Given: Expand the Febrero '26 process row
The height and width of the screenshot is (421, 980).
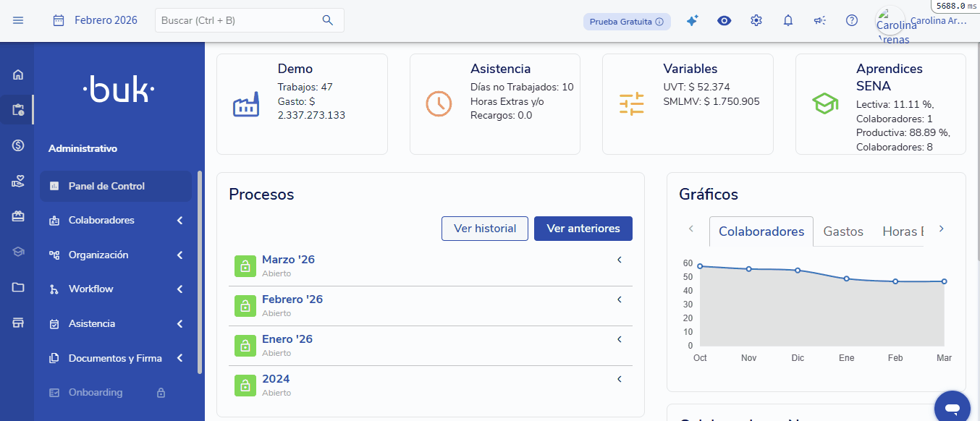Looking at the screenshot, I should click(x=620, y=299).
